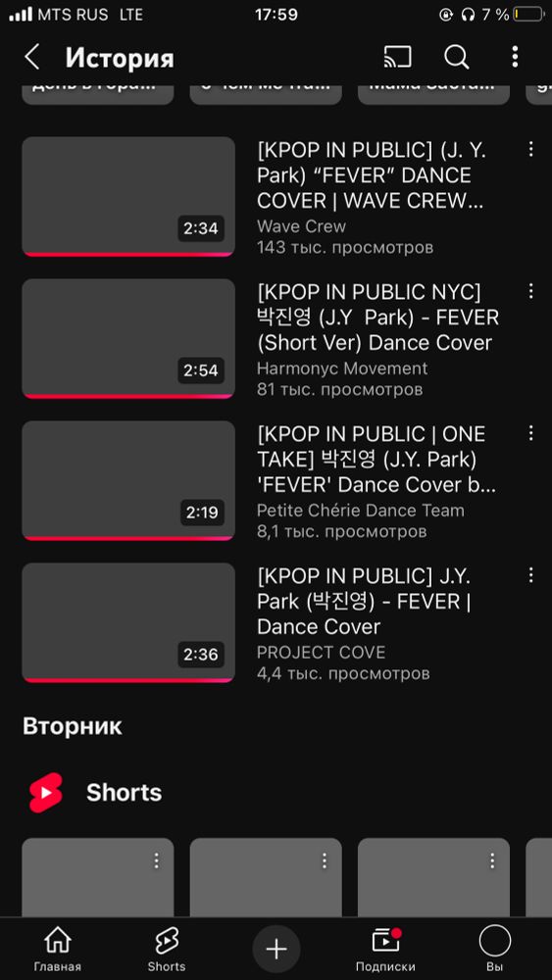The height and width of the screenshot is (980, 552).
Task: Open options for Petite Chérie Dance Team video
Action: (530, 432)
